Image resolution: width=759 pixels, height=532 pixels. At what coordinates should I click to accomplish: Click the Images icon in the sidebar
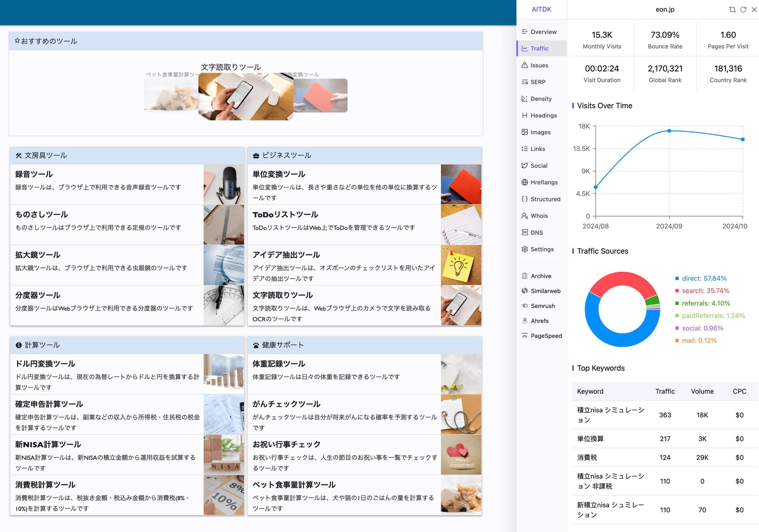click(525, 132)
